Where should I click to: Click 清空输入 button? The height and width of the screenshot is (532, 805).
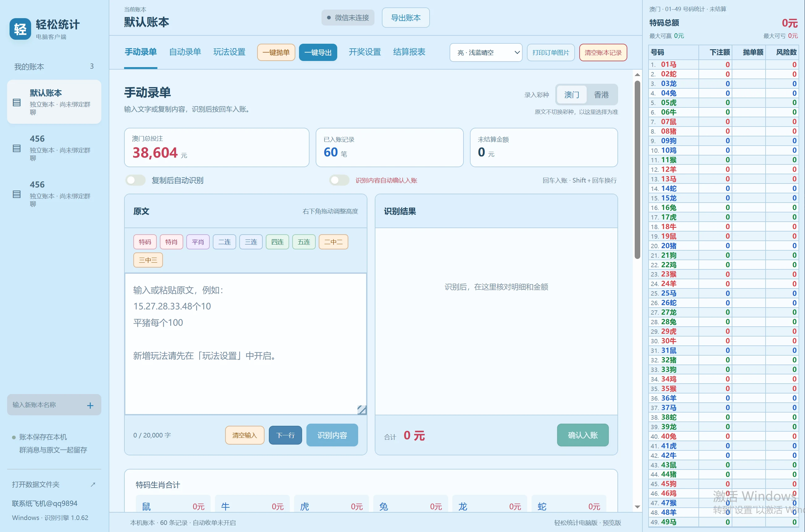[x=244, y=435]
